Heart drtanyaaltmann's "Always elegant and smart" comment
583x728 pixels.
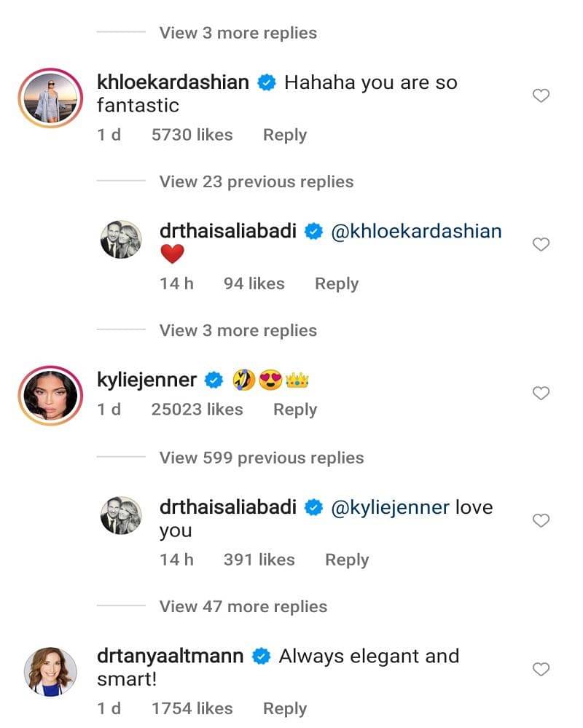click(541, 669)
